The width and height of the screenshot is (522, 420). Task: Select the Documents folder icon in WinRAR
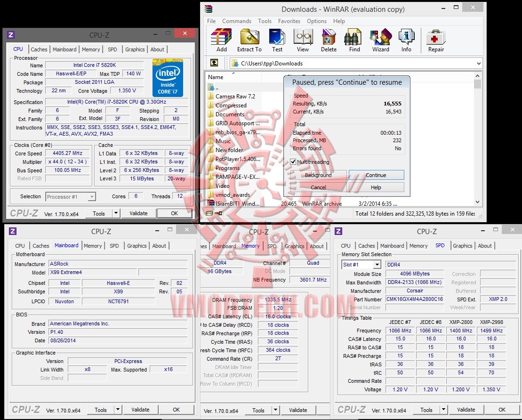pyautogui.click(x=210, y=114)
